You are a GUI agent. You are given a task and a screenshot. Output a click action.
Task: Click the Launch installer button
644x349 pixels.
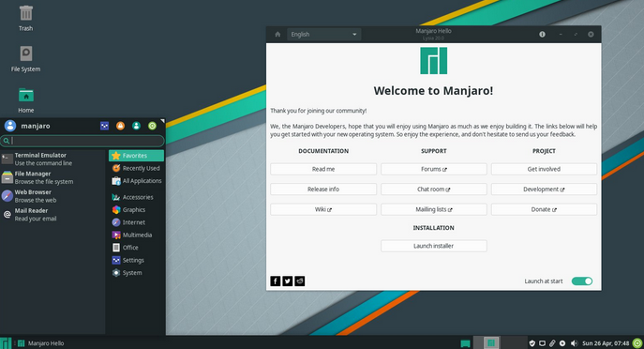click(x=434, y=246)
